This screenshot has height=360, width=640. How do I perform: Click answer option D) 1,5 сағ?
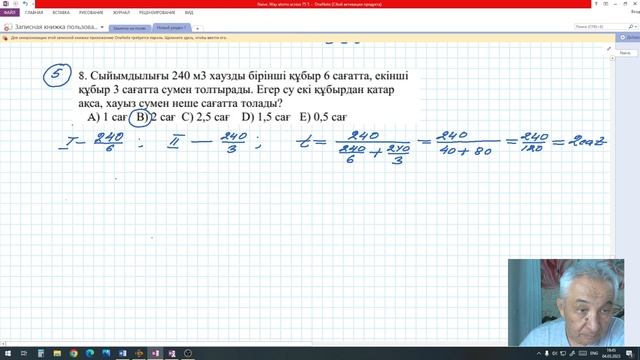point(266,117)
